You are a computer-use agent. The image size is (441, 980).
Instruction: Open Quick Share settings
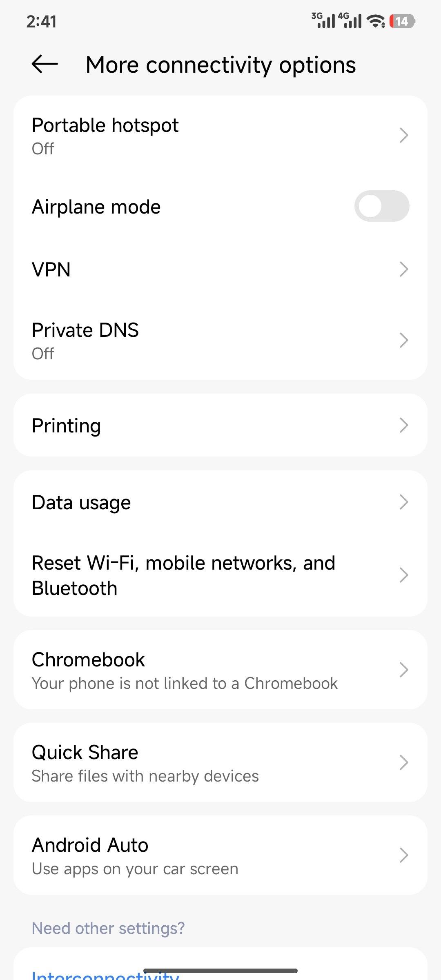coord(220,762)
